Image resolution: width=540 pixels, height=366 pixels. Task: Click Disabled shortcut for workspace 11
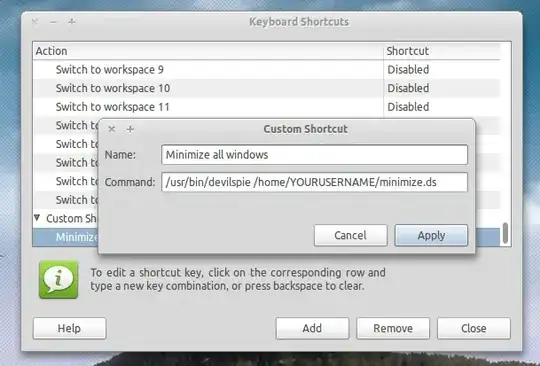coord(408,107)
